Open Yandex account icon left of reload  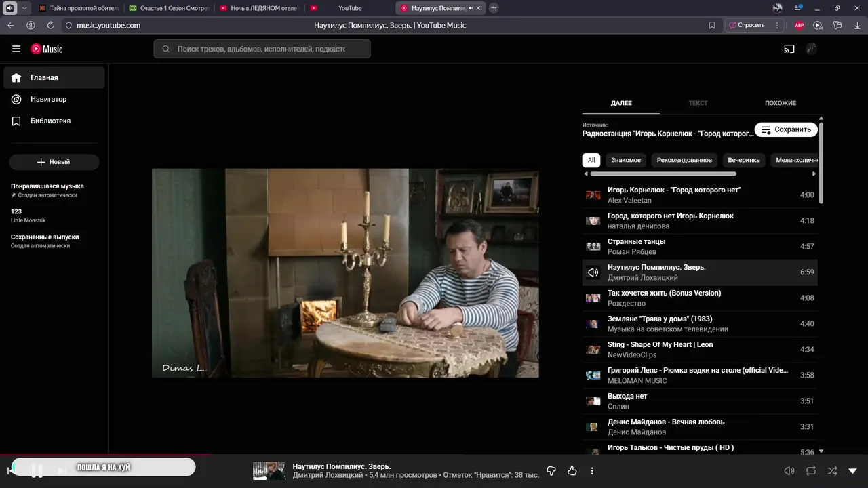31,25
